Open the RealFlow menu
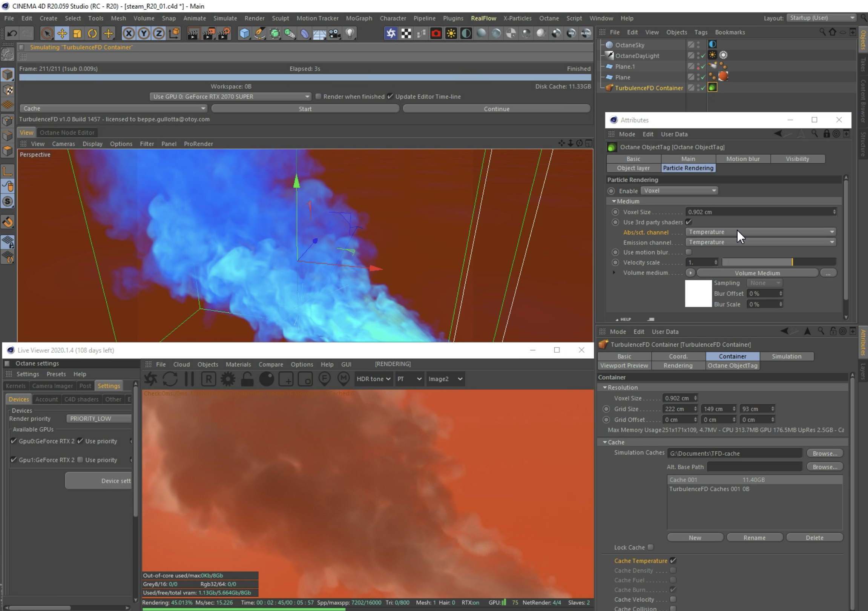 click(483, 18)
